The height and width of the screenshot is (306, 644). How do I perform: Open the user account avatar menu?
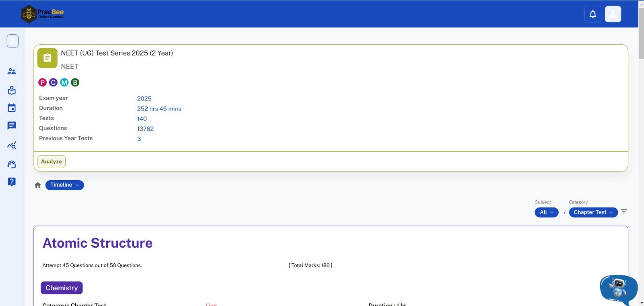pyautogui.click(x=613, y=14)
